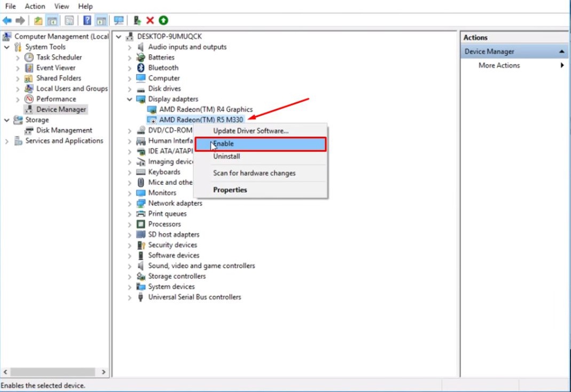
Task: Click the Shared Folders icon
Action: tap(29, 79)
